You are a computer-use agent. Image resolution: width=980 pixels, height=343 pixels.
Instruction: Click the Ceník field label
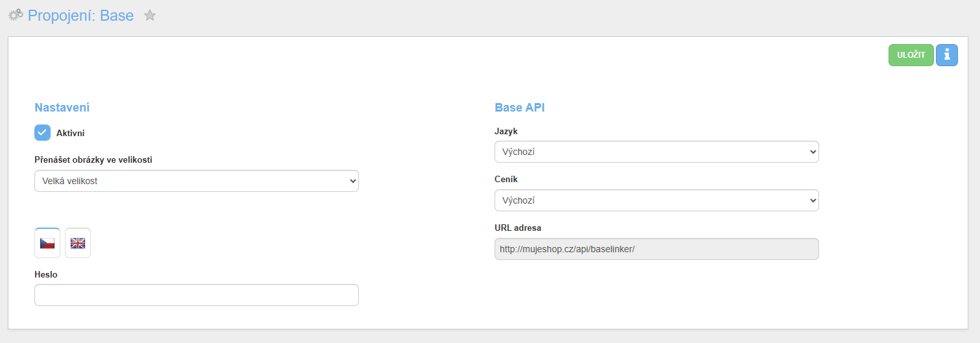[506, 179]
